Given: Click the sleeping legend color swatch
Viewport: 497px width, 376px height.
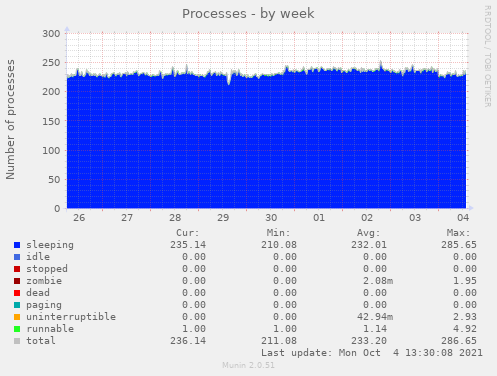Looking at the screenshot, I should 17,245.
